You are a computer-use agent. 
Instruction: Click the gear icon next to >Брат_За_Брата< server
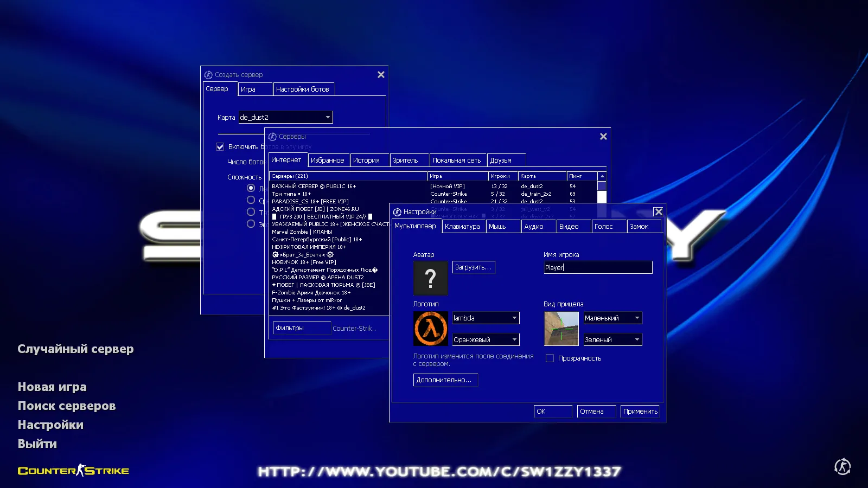pyautogui.click(x=275, y=254)
